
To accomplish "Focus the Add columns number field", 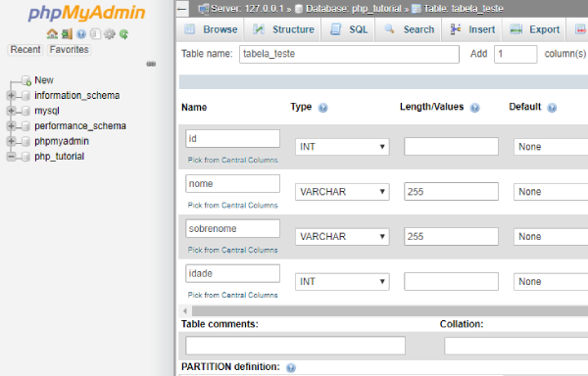I will coord(515,54).
